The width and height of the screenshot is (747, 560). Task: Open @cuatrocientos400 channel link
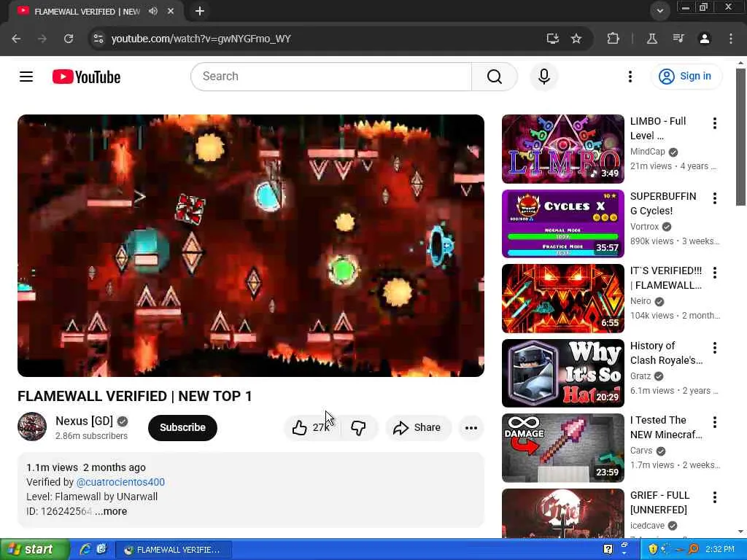click(120, 482)
